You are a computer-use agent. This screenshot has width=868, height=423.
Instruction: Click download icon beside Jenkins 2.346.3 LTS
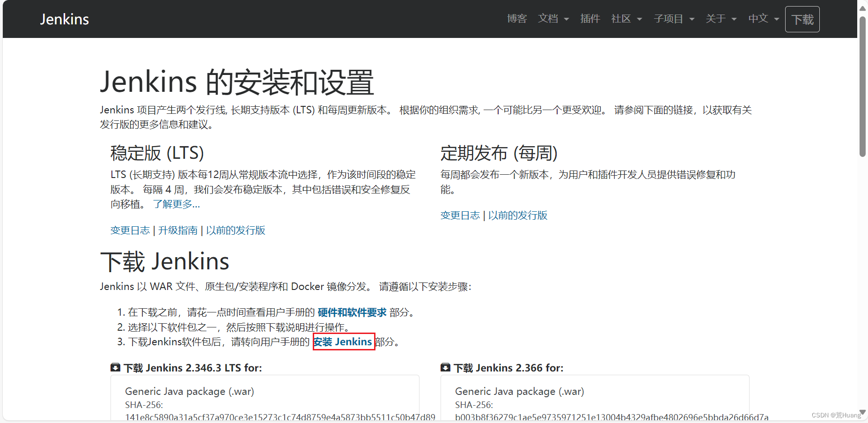pyautogui.click(x=115, y=368)
